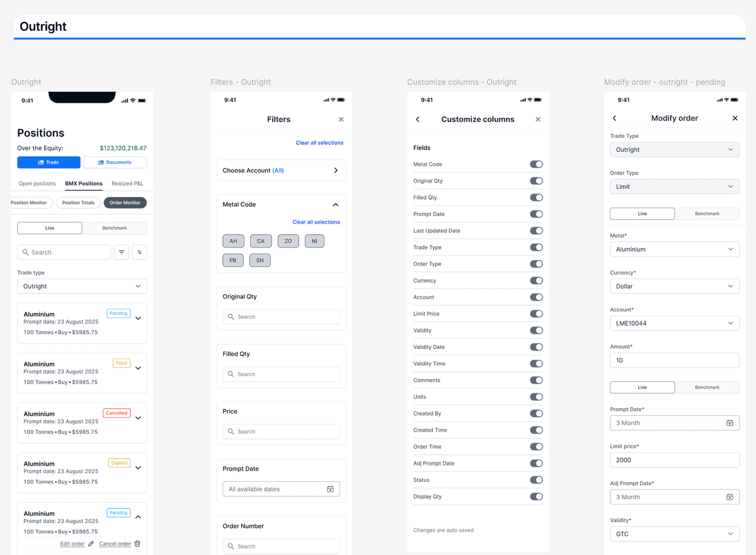This screenshot has width=756, height=555.
Task: Go back from Customize columns screen
Action: pos(418,119)
